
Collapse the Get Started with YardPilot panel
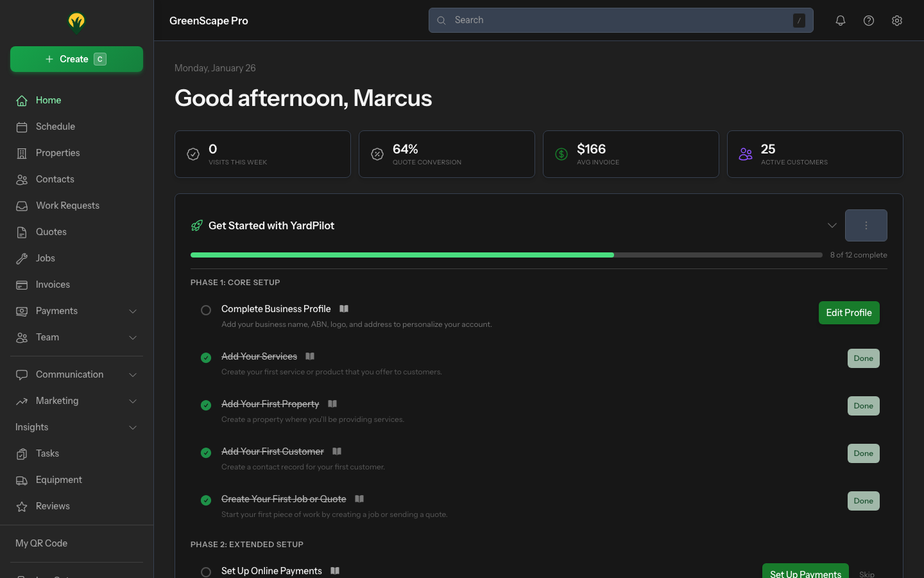point(832,225)
